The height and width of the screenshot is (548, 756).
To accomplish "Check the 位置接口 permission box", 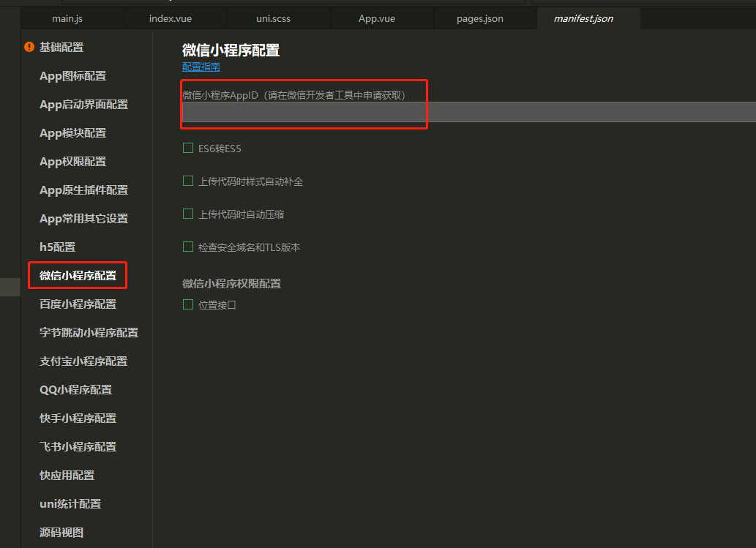I will click(x=188, y=304).
